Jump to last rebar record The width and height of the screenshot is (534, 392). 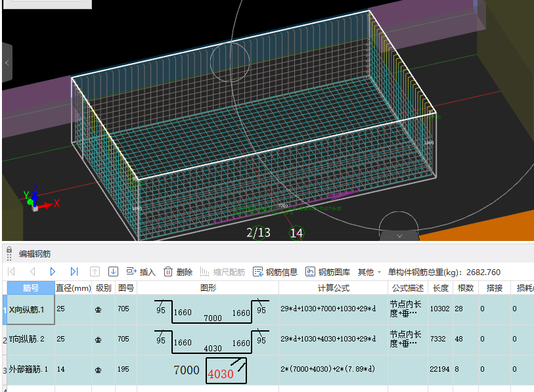(x=74, y=271)
